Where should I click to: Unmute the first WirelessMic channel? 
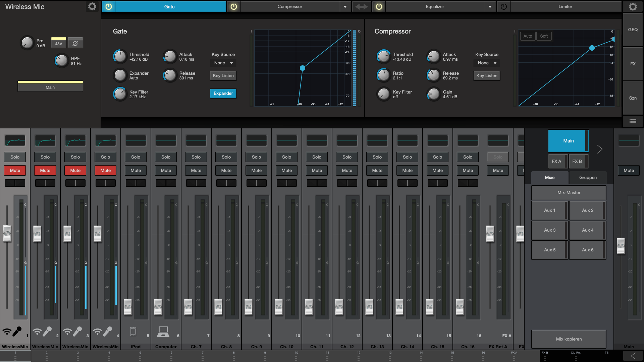coord(15,170)
